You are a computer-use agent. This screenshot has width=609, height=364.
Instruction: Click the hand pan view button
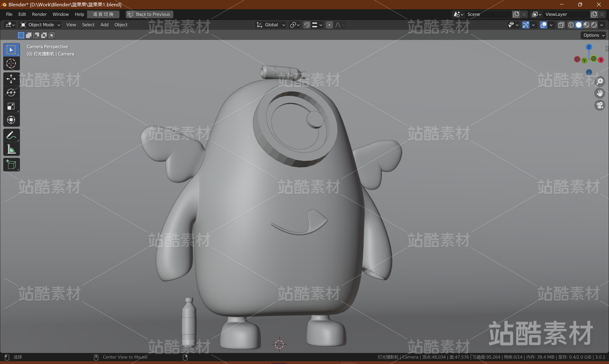pyautogui.click(x=600, y=94)
